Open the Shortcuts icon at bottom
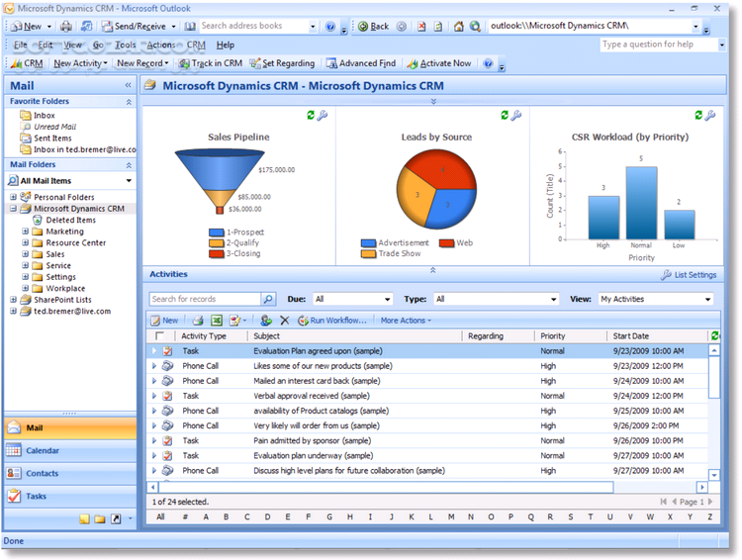Viewport: 742px width, 560px height. click(116, 519)
